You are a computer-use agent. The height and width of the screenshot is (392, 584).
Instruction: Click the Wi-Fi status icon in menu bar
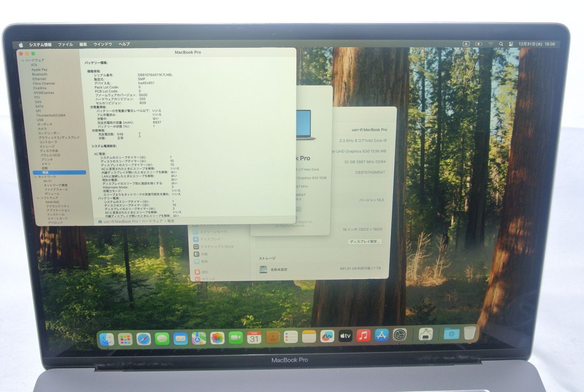pyautogui.click(x=491, y=44)
